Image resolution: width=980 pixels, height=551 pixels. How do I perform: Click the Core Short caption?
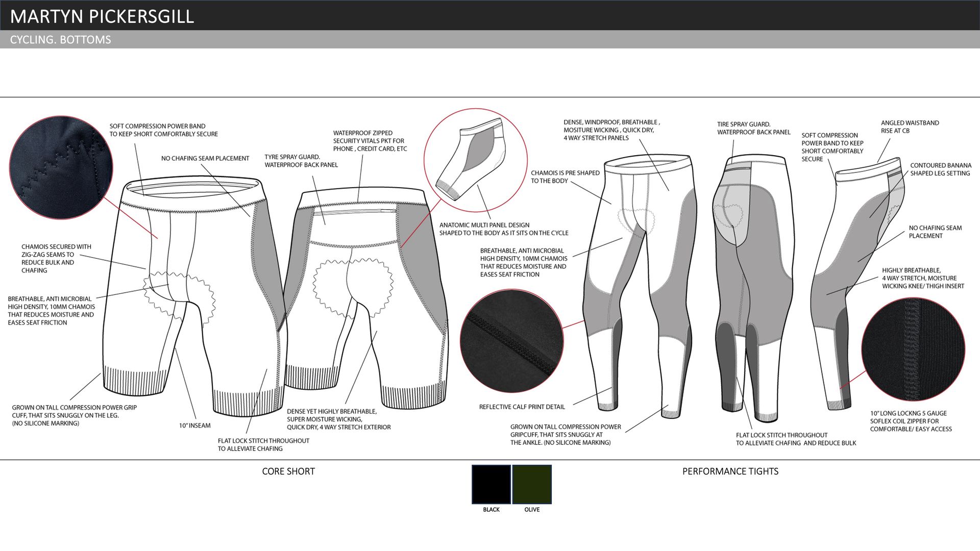[288, 471]
